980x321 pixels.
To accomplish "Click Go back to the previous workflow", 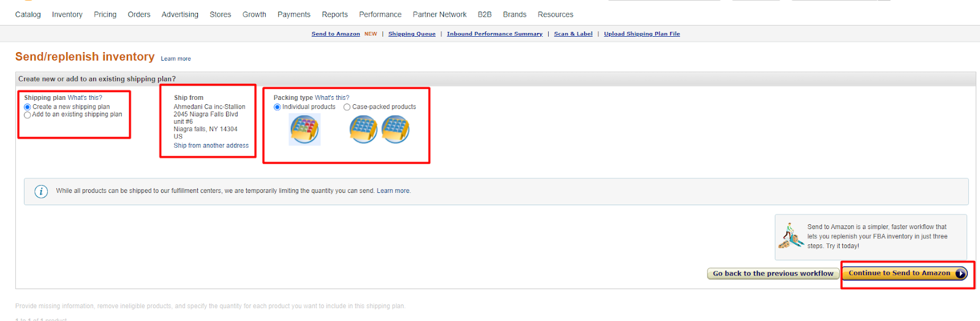I will point(773,274).
